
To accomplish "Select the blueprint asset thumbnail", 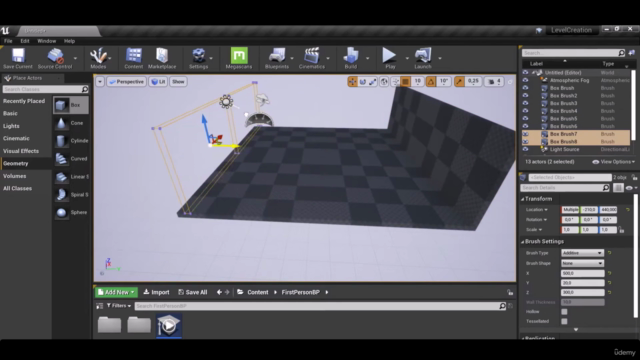I will tap(169, 325).
